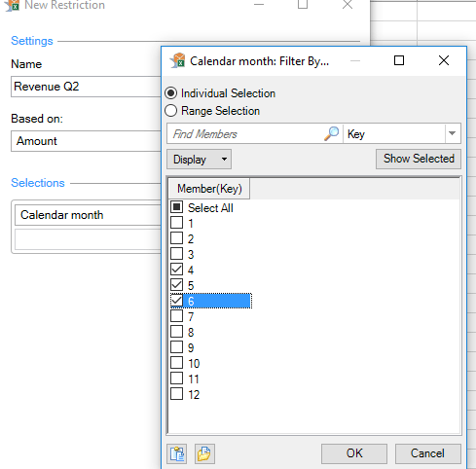This screenshot has width=476, height=469.
Task: Click the paste from clipboard icon
Action: 177,453
